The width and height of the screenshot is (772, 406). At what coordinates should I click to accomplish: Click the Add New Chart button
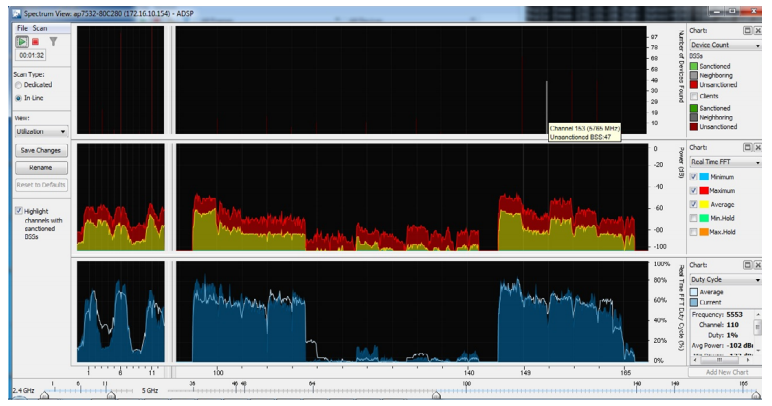tap(725, 373)
